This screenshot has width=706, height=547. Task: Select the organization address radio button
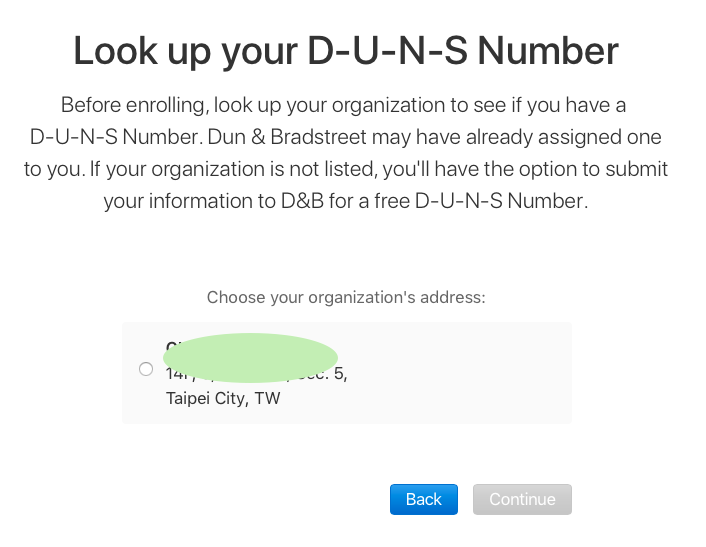tap(146, 369)
